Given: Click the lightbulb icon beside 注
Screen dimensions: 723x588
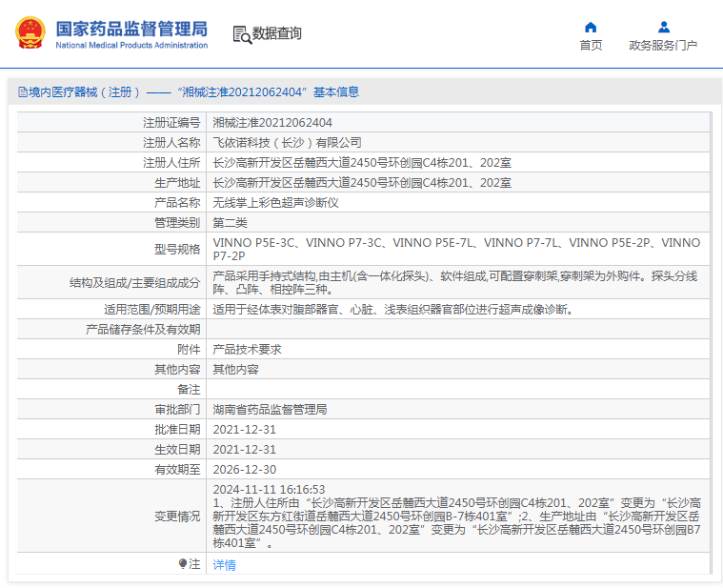Looking at the screenshot, I should click(183, 563).
